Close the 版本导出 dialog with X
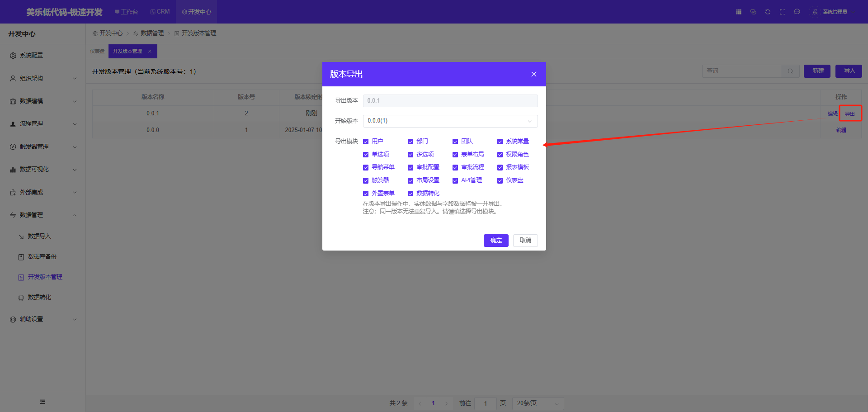This screenshot has height=412, width=868. click(x=534, y=74)
